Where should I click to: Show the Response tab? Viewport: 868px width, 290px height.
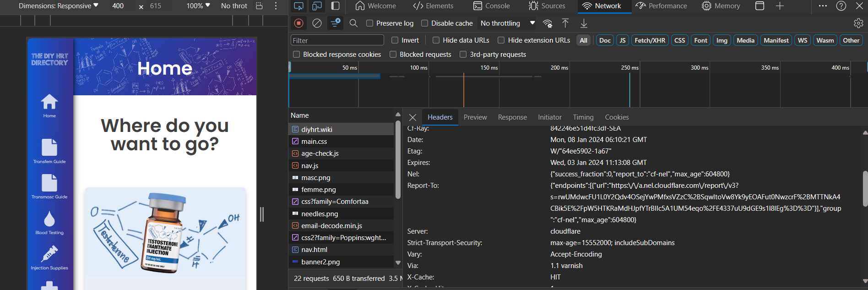pyautogui.click(x=512, y=117)
